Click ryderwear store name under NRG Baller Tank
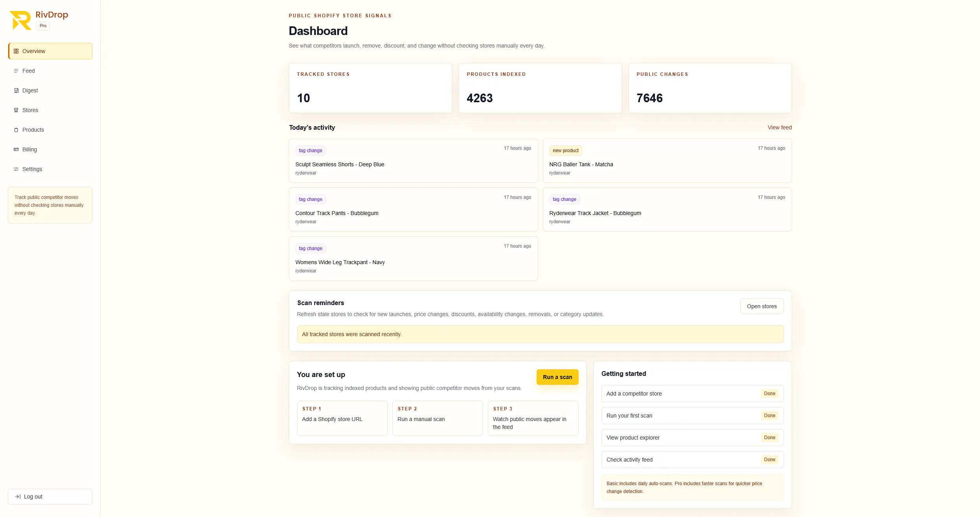Screen dimensions: 980x517 click(560, 173)
